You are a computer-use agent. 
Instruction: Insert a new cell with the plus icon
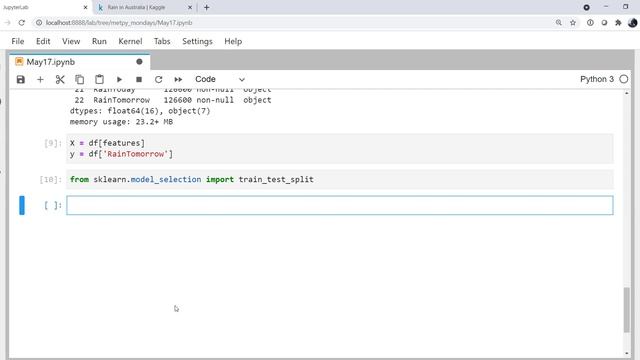[x=40, y=79]
